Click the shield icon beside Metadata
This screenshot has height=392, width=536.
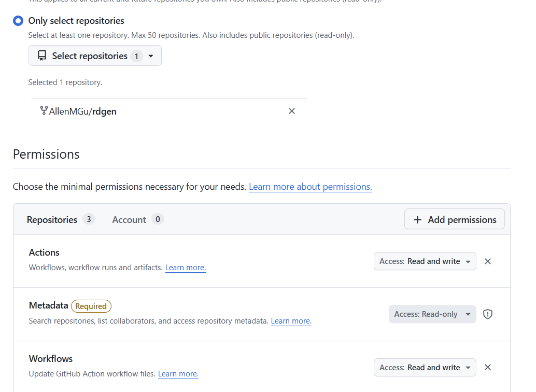click(x=488, y=314)
